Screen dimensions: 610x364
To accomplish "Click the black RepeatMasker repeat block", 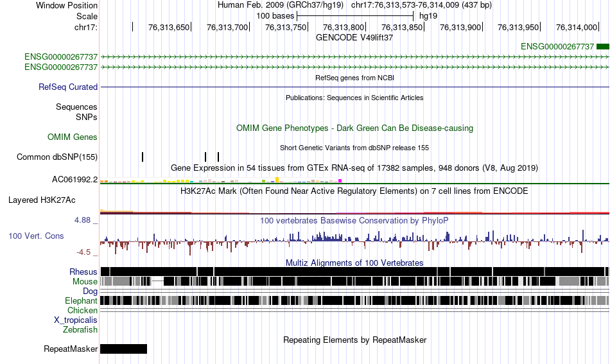I will click(x=124, y=349).
